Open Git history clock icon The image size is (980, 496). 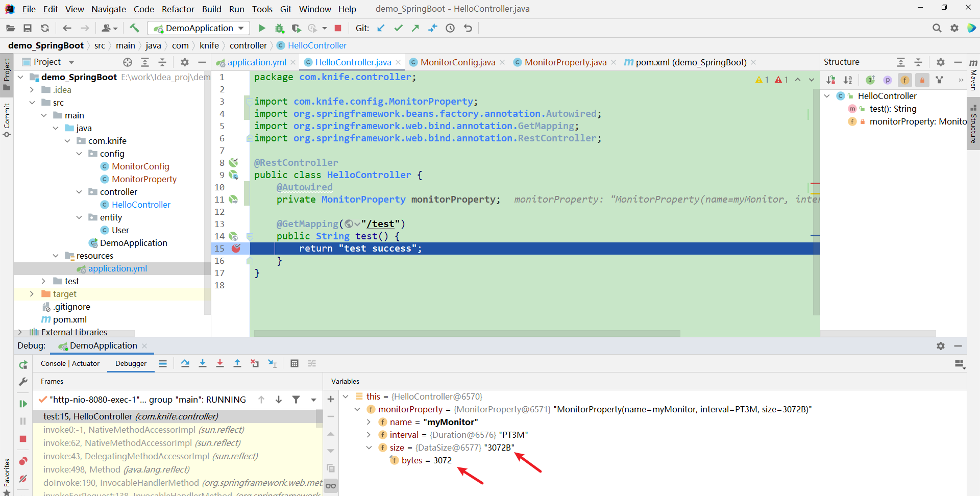point(450,28)
